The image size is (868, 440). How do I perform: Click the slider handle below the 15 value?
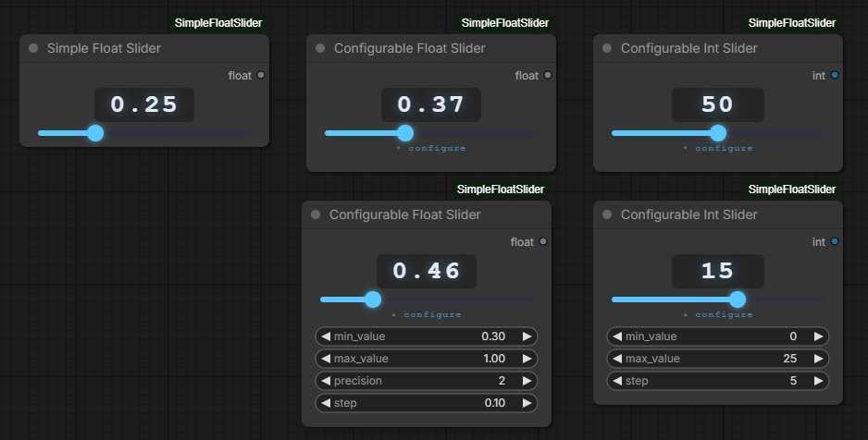(x=738, y=299)
